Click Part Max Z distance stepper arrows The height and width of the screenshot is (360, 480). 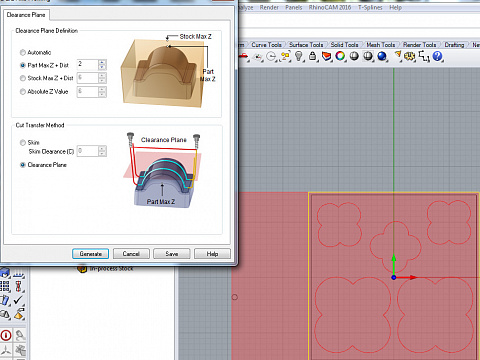(x=102, y=65)
